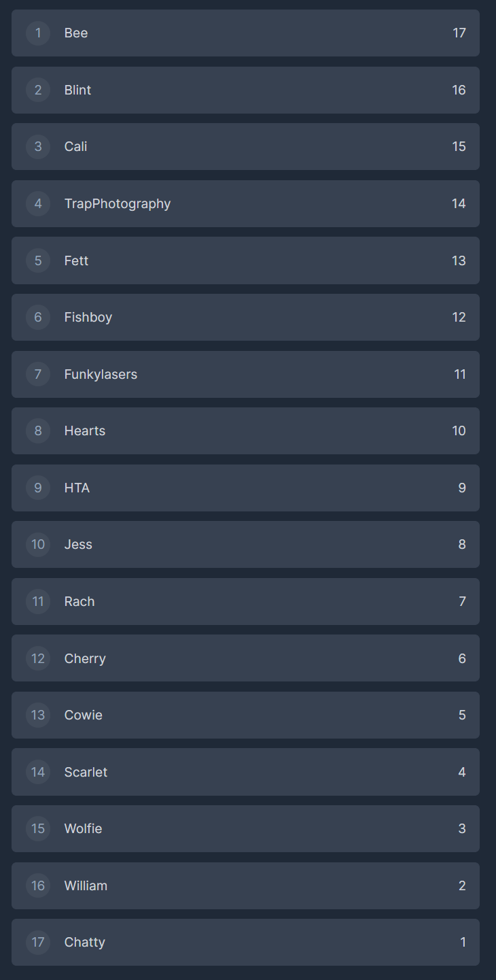The height and width of the screenshot is (980, 496).
Task: Click the rank 17 badge beside Chatty
Action: pyautogui.click(x=38, y=942)
